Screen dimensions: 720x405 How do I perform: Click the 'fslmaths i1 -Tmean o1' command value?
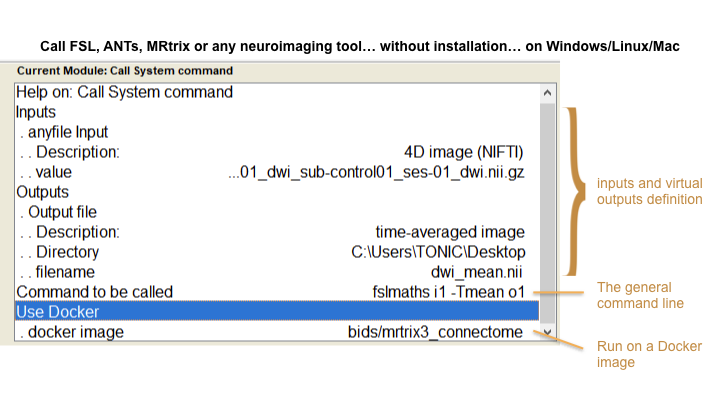tap(448, 292)
